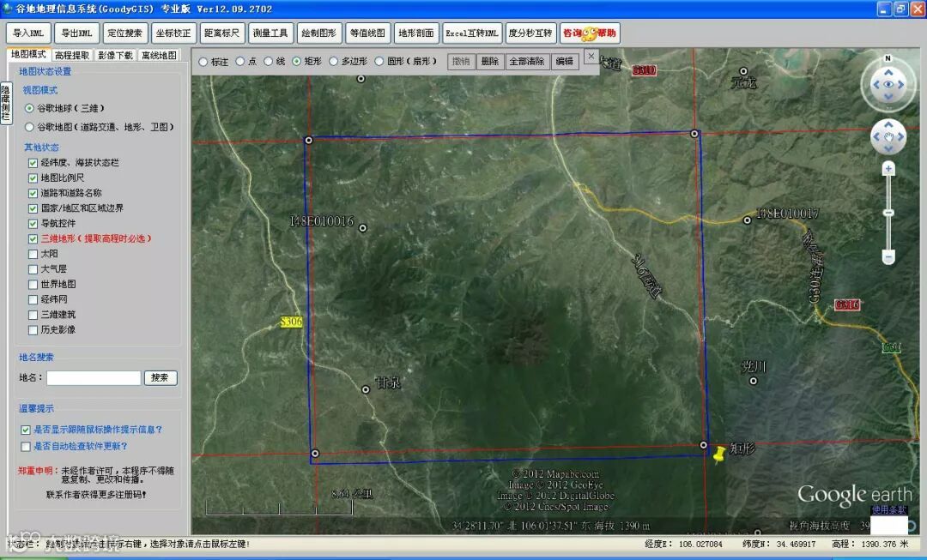
Task: Toggle 导航控件 checkbox
Action: (33, 223)
